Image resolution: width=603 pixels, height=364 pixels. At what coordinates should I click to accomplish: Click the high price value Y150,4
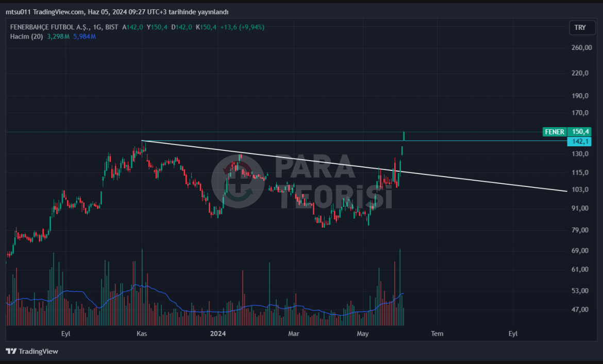[157, 27]
